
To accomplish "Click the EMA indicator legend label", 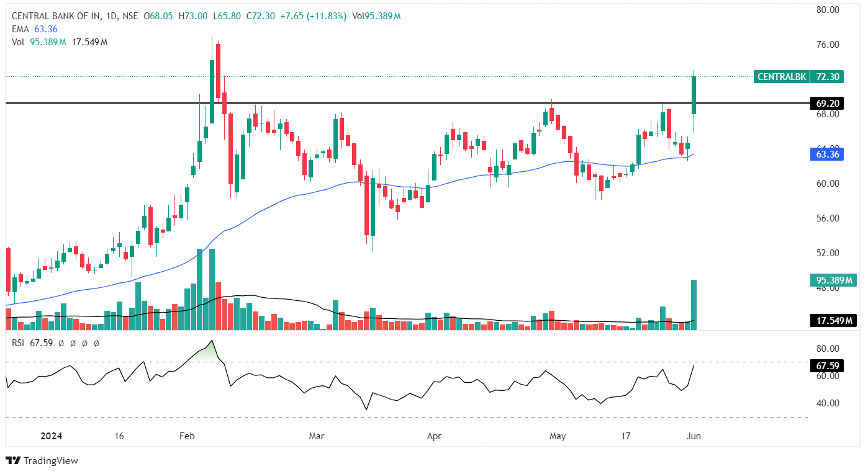I will click(x=19, y=29).
